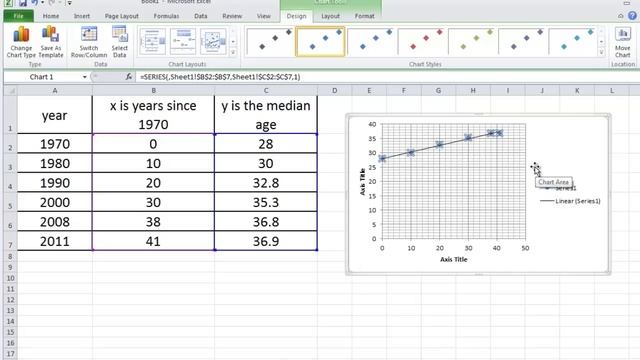Screen dimensions: 640x360
Task: Click the data point at x equals 10
Action: pos(411,152)
